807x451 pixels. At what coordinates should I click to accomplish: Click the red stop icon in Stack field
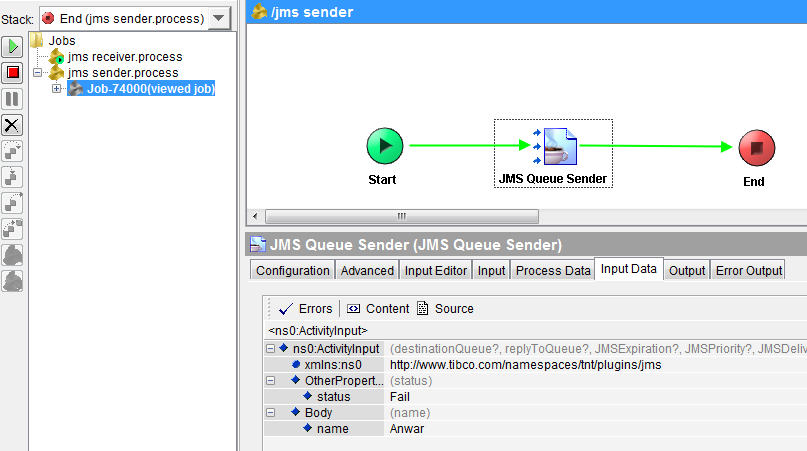pyautogui.click(x=48, y=19)
